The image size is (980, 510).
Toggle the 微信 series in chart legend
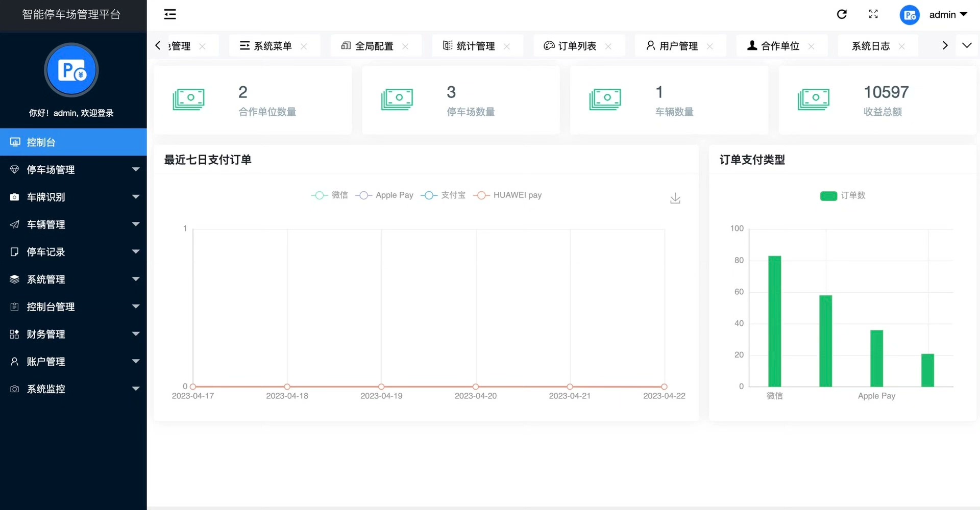click(x=329, y=195)
